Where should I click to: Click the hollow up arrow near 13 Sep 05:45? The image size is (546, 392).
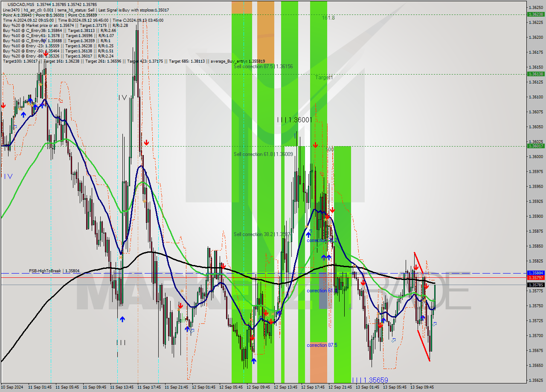pyautogui.click(x=393, y=340)
